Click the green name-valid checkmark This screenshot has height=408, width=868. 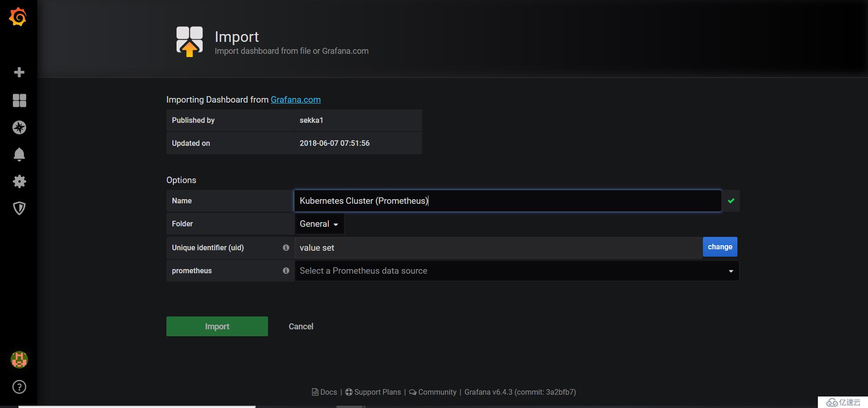click(x=731, y=201)
